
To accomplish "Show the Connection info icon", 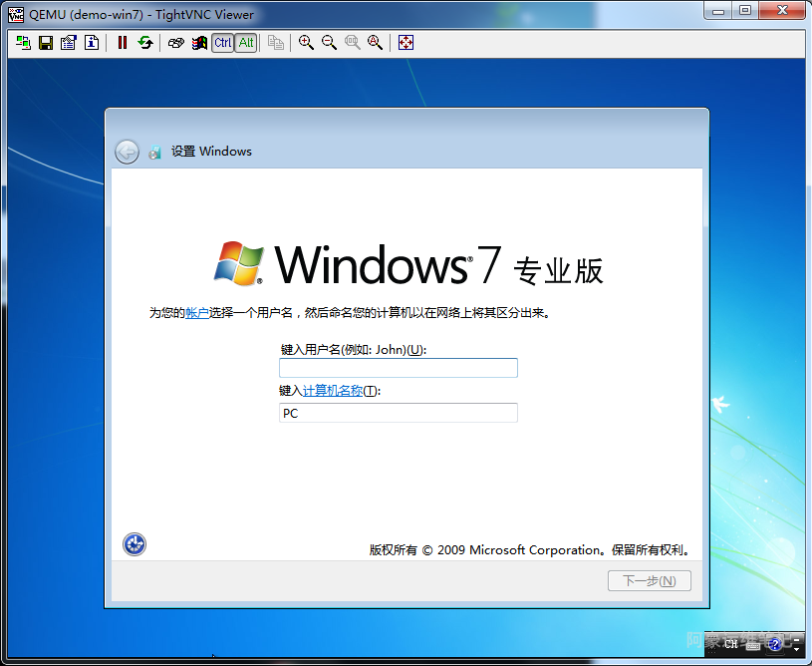I will pos(91,43).
